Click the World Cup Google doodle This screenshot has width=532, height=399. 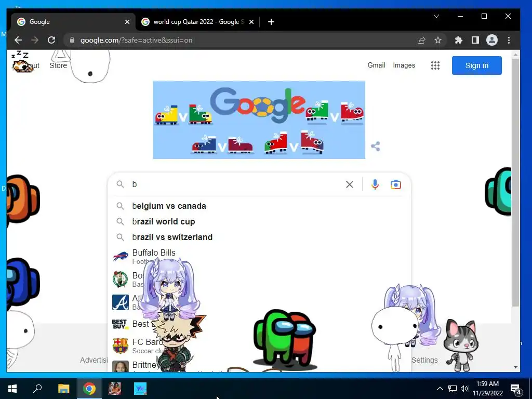259,120
